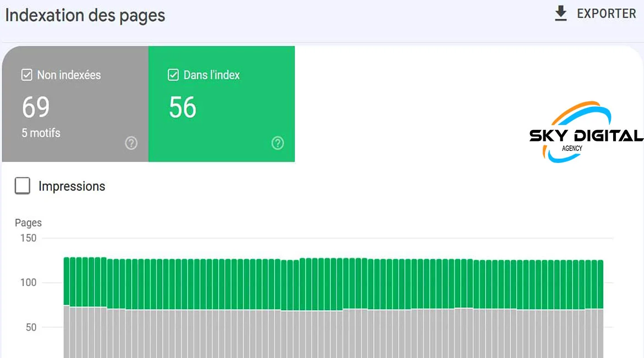Click the Pages axis label
Screen dimensions: 644x358
pyautogui.click(x=28, y=223)
